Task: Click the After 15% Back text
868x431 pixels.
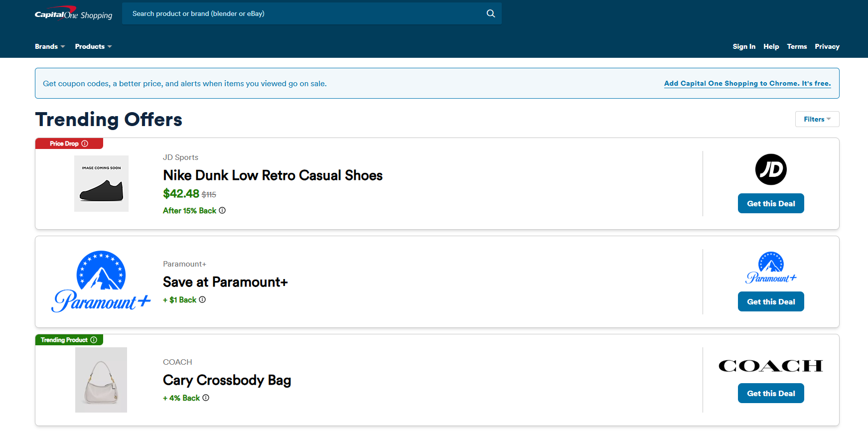Action: pos(189,210)
